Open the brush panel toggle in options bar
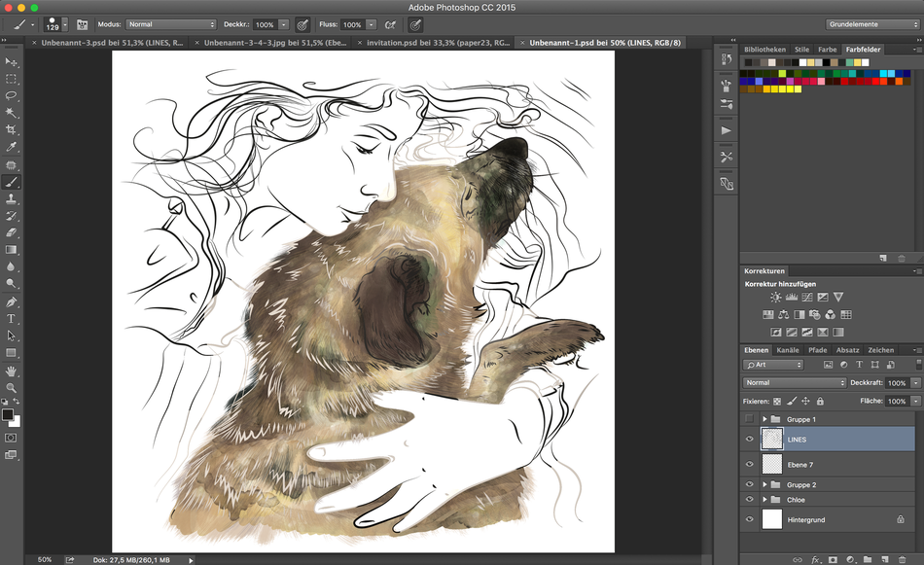The image size is (924, 565). click(x=82, y=24)
